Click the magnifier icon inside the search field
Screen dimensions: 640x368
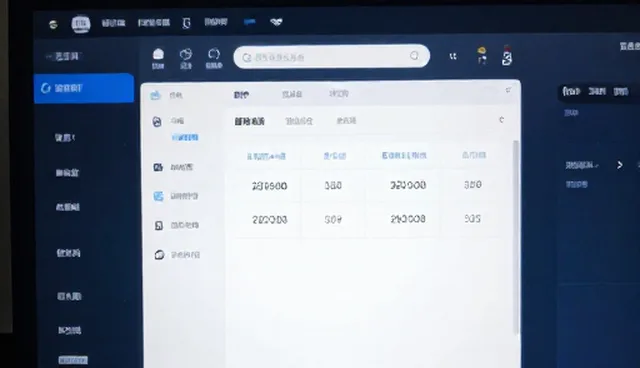[247, 58]
